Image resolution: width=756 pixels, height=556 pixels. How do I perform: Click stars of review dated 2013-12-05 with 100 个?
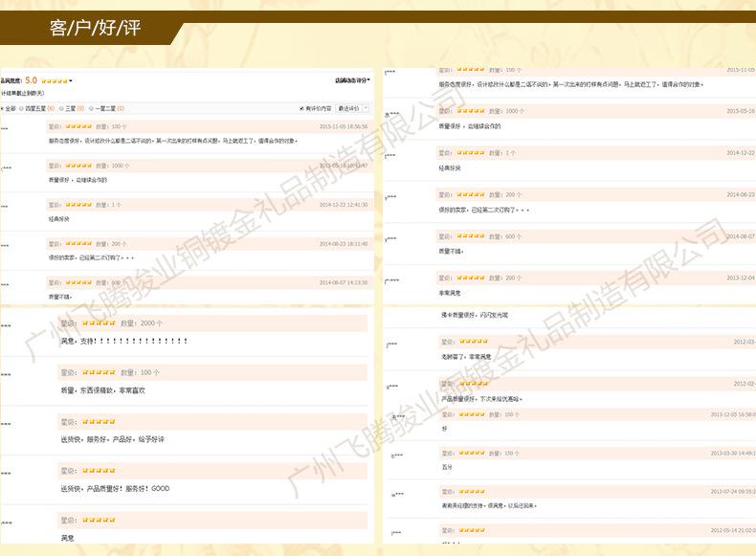point(472,414)
